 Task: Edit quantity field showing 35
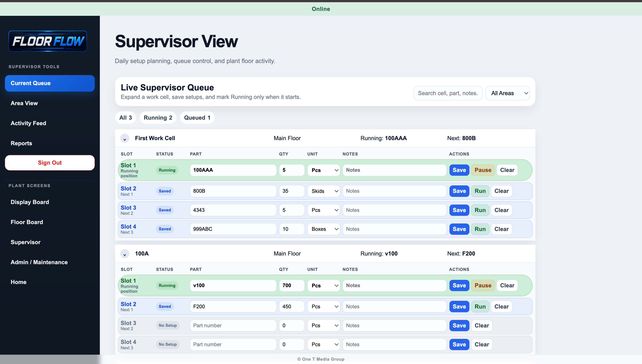(292, 191)
